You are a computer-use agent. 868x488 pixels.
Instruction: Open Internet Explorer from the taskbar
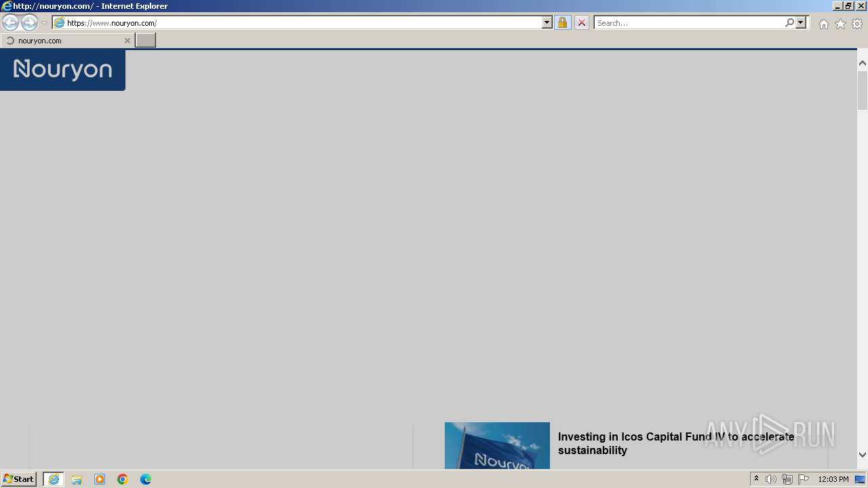click(x=54, y=479)
